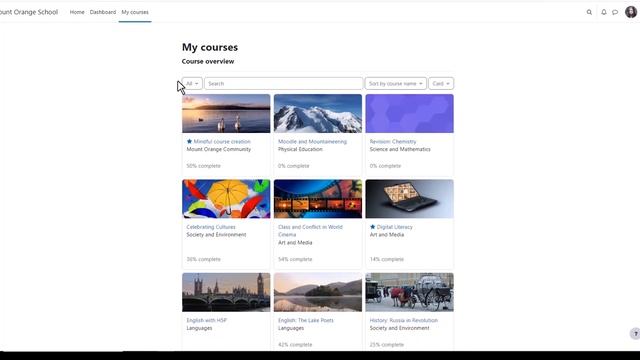Open History: Russia in Revolution link
This screenshot has height=360, width=640.
pos(403,320)
